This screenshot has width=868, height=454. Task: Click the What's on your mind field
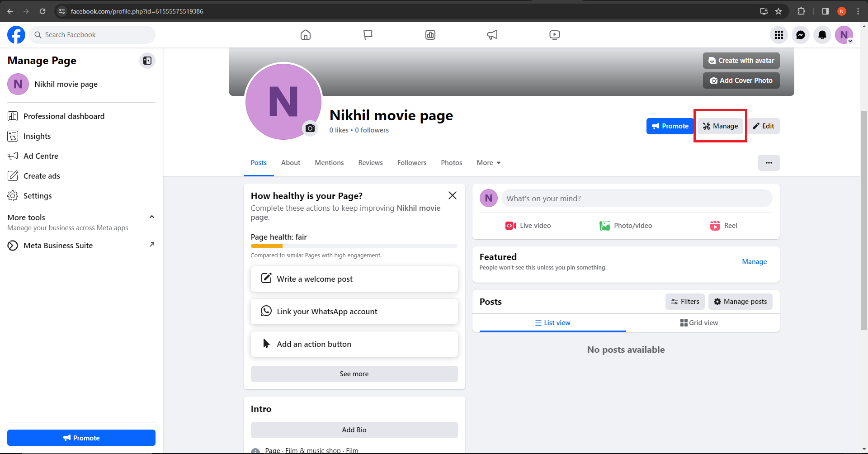tap(637, 199)
